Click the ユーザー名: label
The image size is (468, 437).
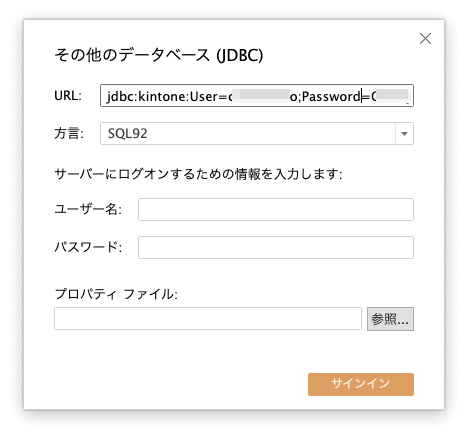coord(88,209)
